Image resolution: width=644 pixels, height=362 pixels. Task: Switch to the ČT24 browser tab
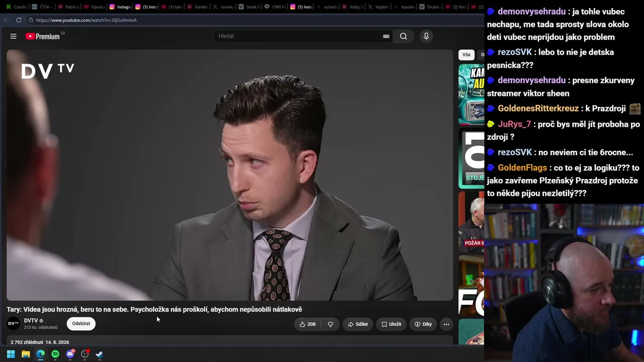(41, 7)
